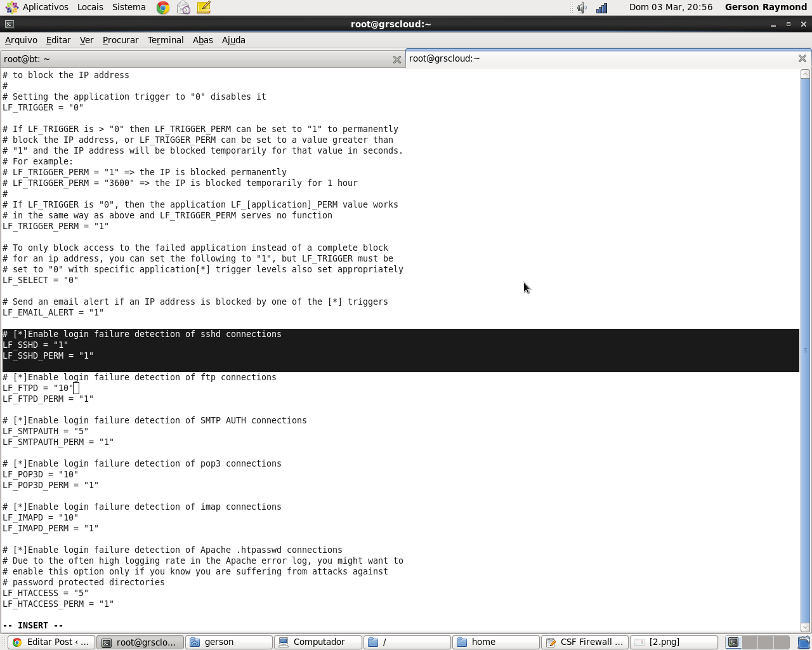
Task: Click scrollbar down arrow in terminal
Action: [806, 628]
